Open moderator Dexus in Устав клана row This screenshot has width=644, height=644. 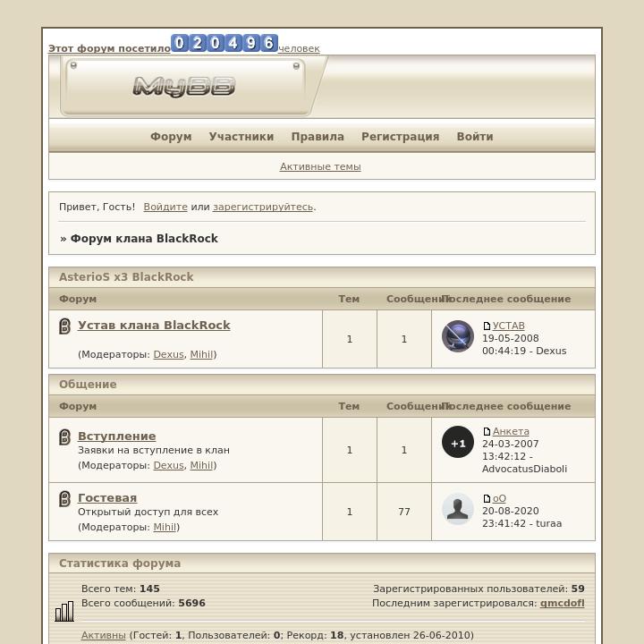[x=168, y=354]
